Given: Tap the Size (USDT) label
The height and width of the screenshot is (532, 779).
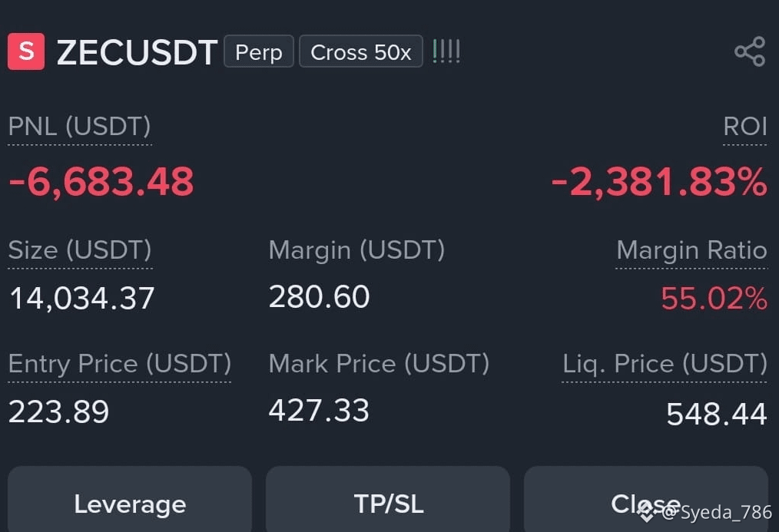Looking at the screenshot, I should (x=80, y=249).
